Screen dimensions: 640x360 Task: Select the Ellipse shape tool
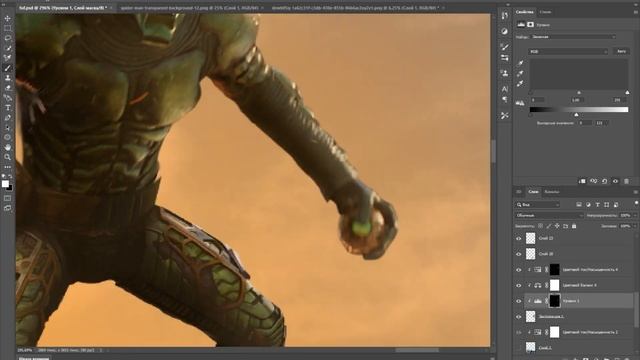7,138
